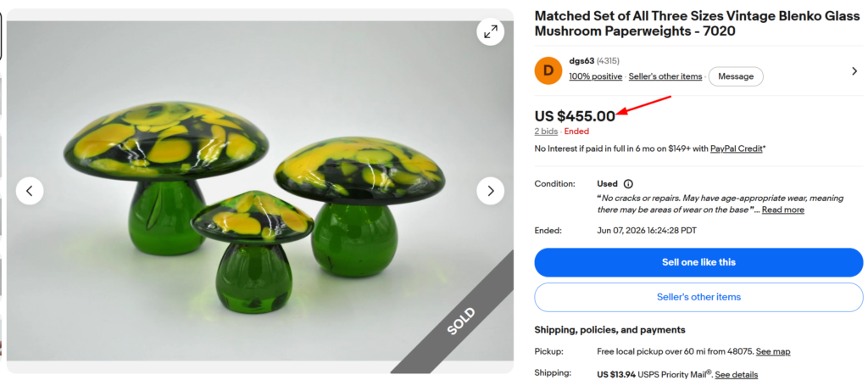Select the top thumbnail in the left strip
The image size is (868, 386).
(1, 34)
